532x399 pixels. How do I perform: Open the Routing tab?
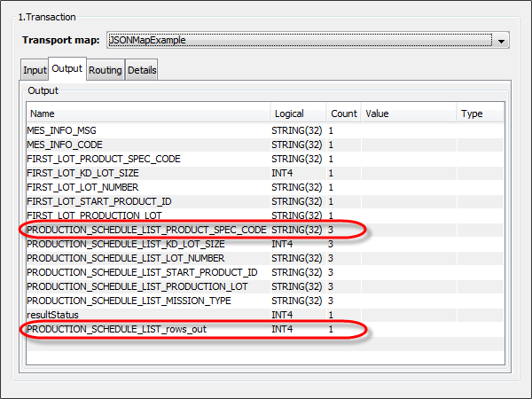tap(105, 70)
